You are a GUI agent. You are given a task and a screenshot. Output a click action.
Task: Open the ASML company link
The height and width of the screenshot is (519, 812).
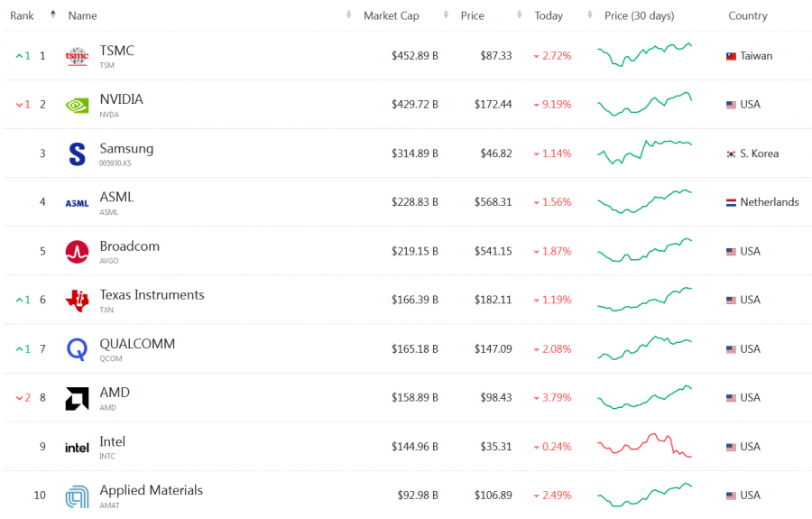[x=116, y=198]
